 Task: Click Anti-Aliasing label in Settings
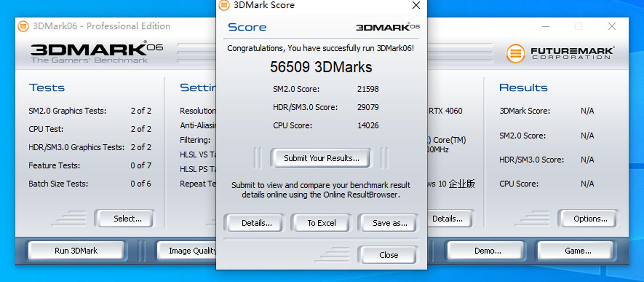click(198, 125)
